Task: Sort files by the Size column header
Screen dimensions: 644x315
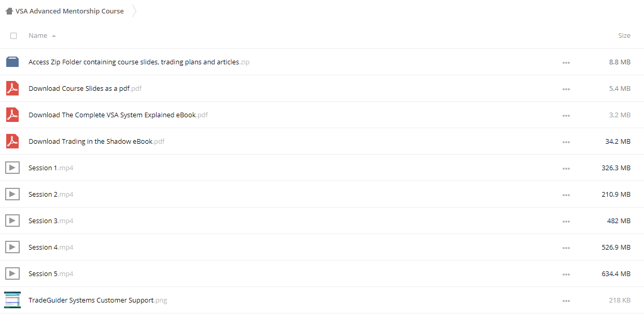Action: coord(624,36)
